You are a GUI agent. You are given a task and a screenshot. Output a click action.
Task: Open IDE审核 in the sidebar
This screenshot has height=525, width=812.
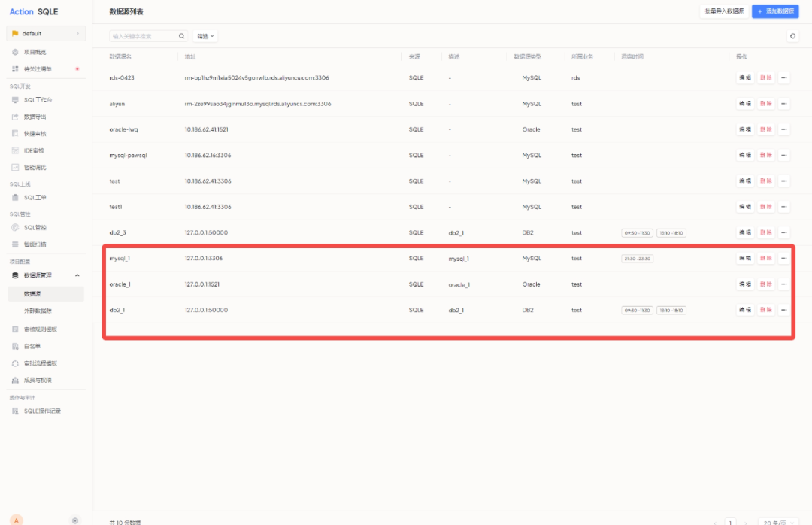34,151
